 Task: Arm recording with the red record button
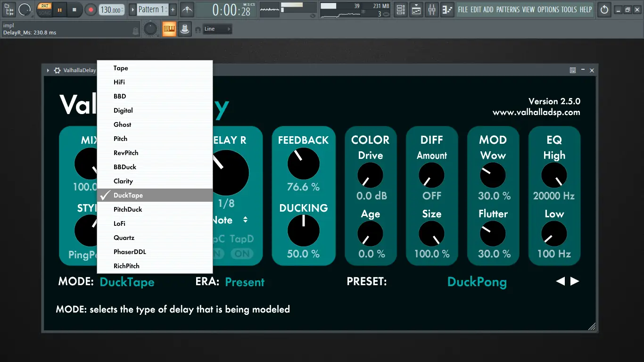pos(91,9)
